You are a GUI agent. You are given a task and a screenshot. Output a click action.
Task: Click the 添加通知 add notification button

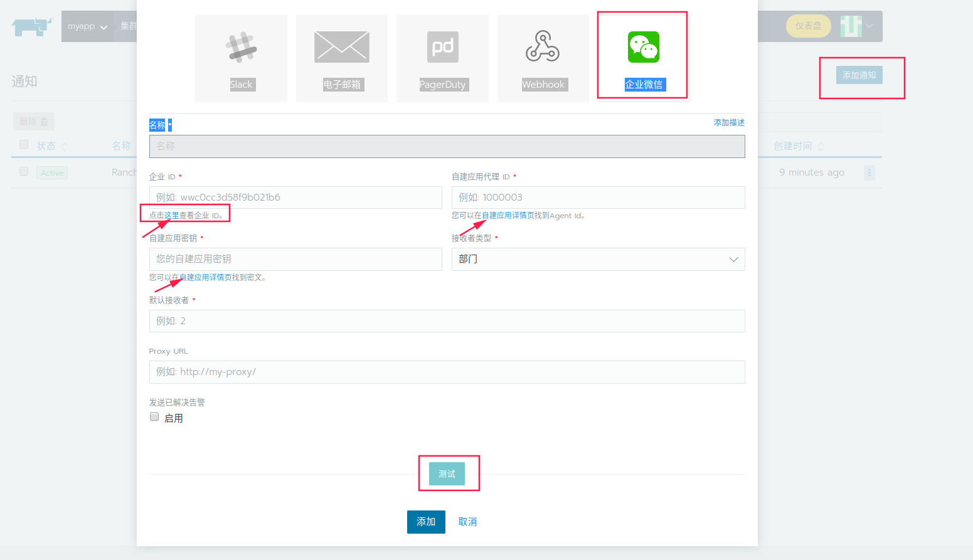tap(859, 75)
